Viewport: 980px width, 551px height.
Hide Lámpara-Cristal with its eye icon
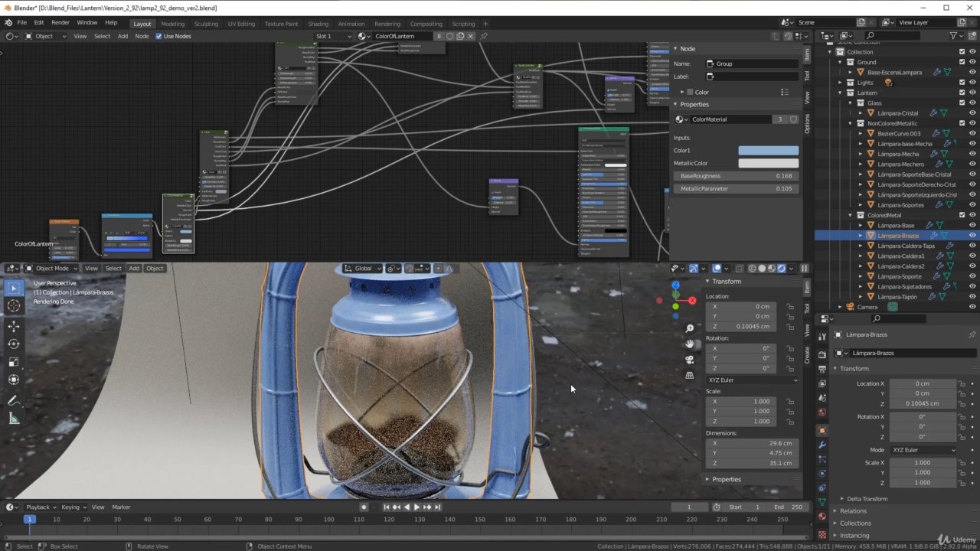(x=972, y=113)
